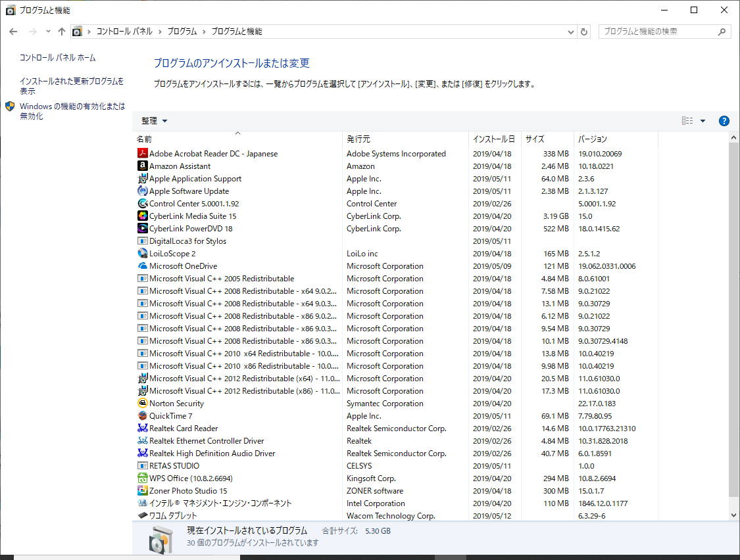Go up one level with the up arrow

click(62, 32)
